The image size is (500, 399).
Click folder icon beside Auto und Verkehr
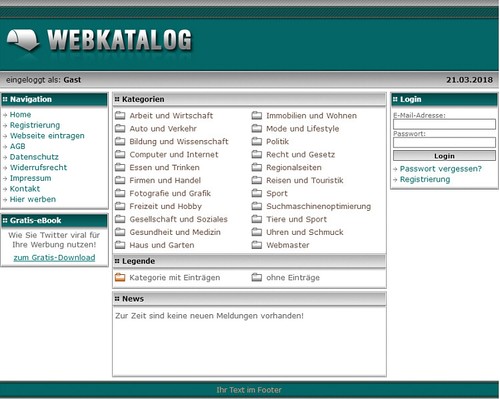tap(120, 128)
